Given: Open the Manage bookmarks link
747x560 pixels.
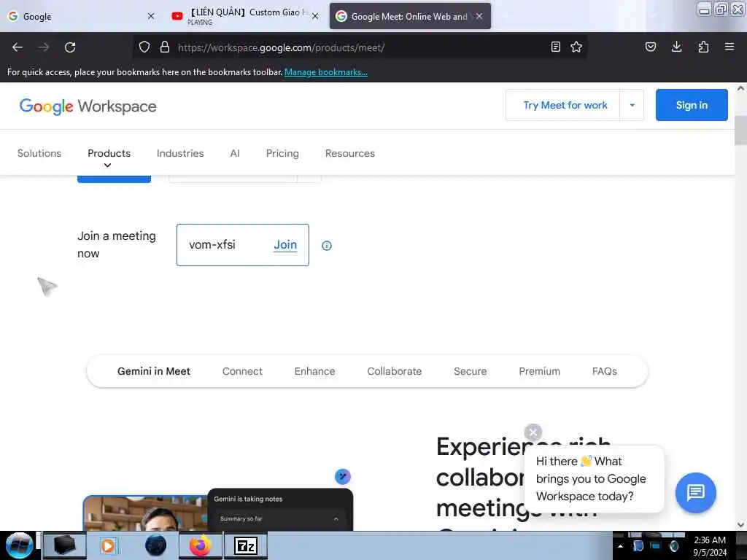Looking at the screenshot, I should (x=326, y=72).
